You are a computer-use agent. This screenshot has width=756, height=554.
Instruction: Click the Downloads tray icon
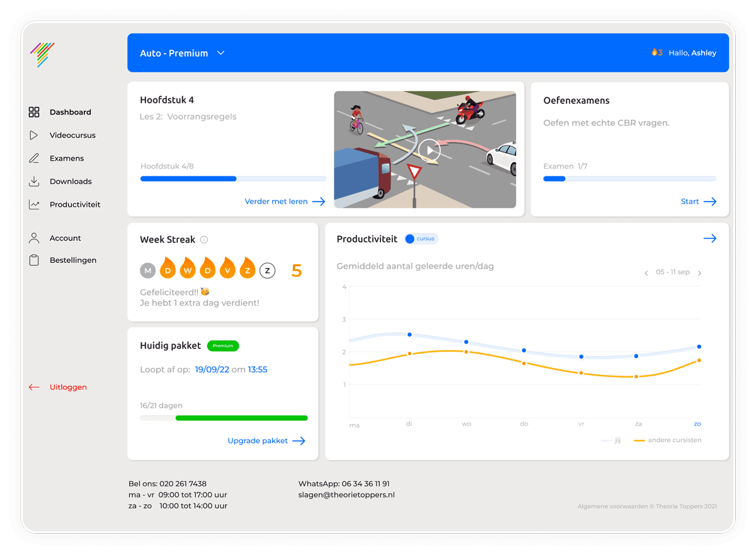click(x=34, y=182)
